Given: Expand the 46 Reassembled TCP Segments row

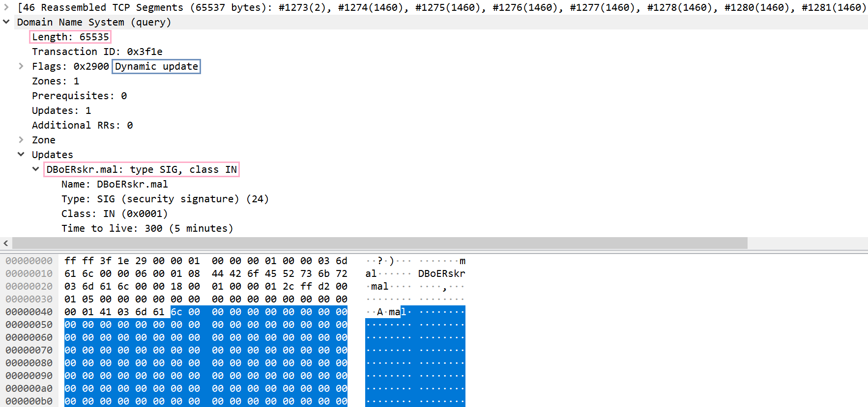Looking at the screenshot, I should pyautogui.click(x=6, y=7).
